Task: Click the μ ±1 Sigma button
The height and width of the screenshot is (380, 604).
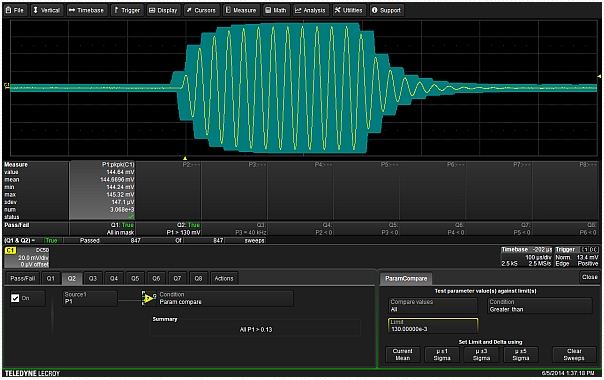Action: [442, 355]
